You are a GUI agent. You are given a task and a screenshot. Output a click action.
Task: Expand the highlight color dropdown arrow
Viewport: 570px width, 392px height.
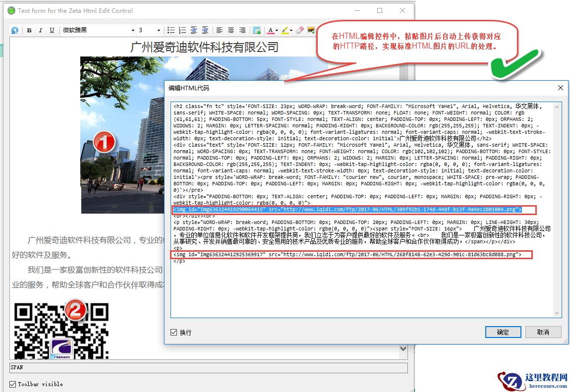pyautogui.click(x=291, y=30)
